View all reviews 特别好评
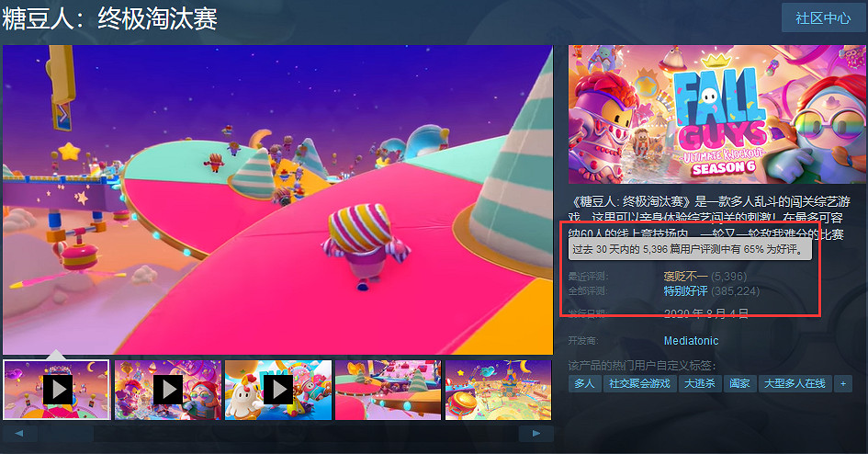868x454 pixels. click(685, 290)
